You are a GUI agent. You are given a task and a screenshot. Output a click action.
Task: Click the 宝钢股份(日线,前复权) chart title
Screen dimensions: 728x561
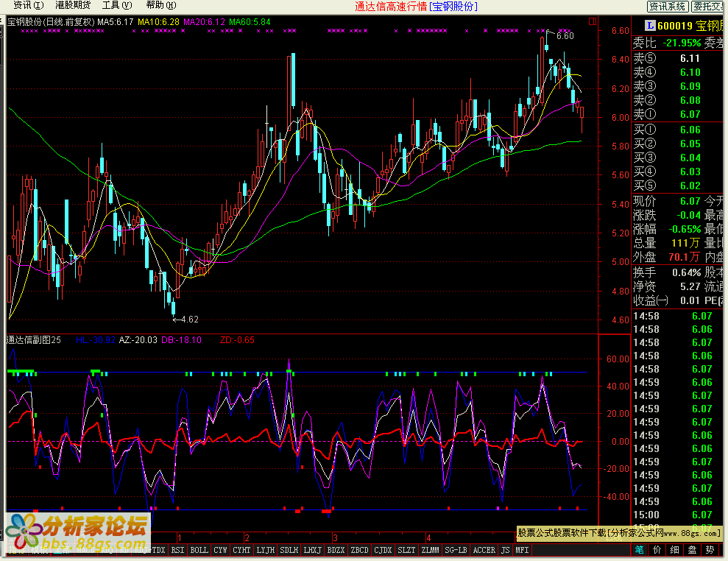(51, 22)
